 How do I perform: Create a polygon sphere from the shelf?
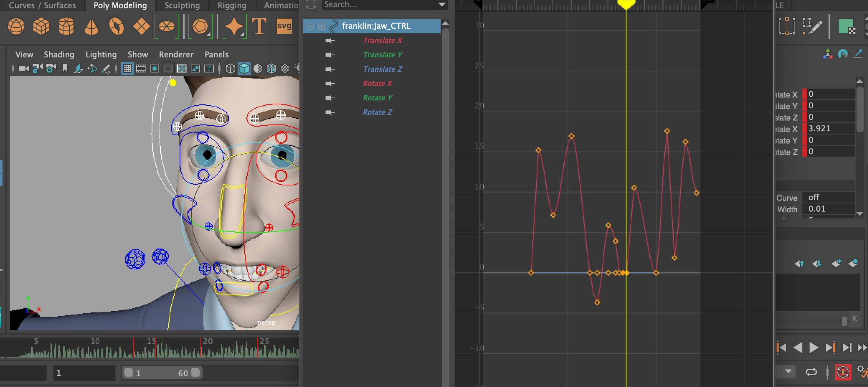pos(16,26)
